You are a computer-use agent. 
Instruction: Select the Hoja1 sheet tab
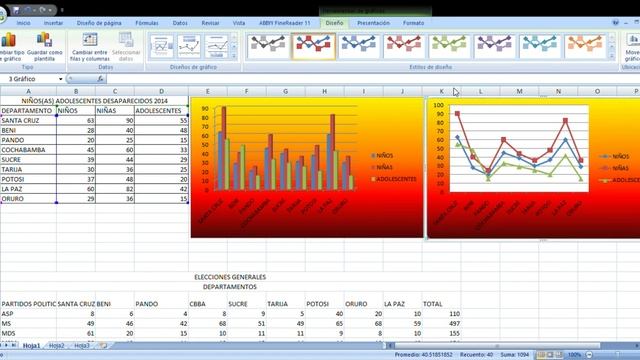[x=31, y=346]
